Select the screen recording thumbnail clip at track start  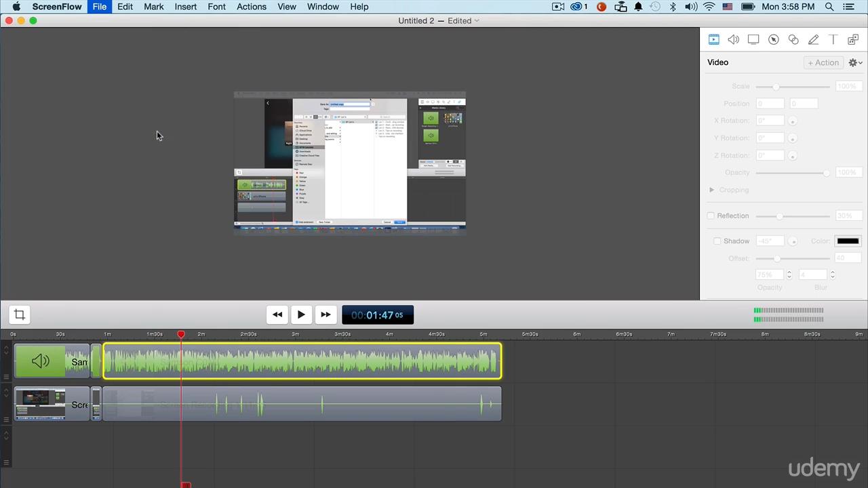[52, 404]
